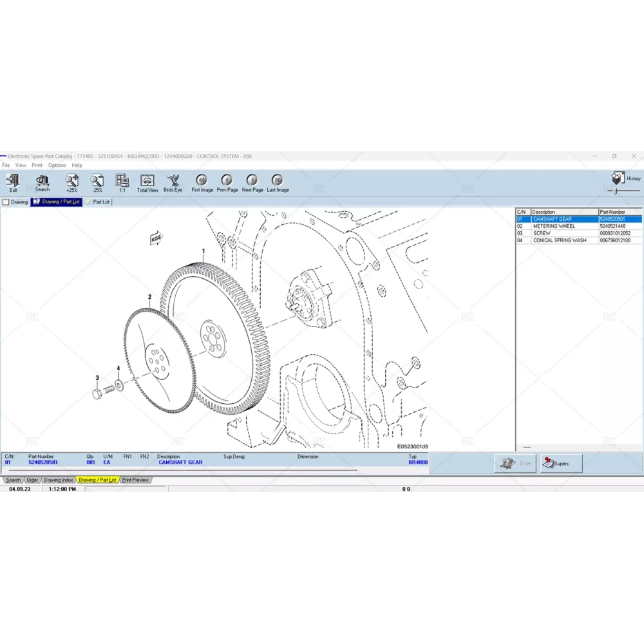Switch to the top Part List tab
644x644 pixels.
pos(99,202)
